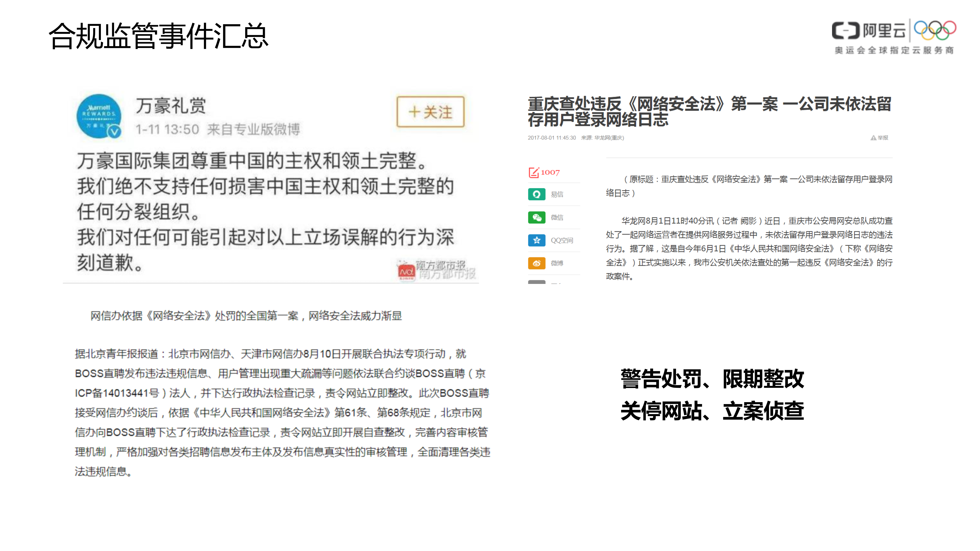The width and height of the screenshot is (980, 551).
Task: Share the article via 微信 icon
Action: [537, 217]
